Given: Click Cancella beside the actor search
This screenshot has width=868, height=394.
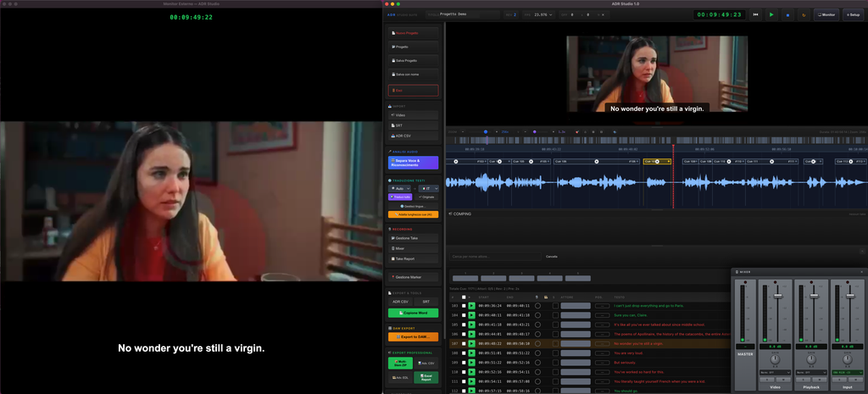Looking at the screenshot, I should 552,257.
